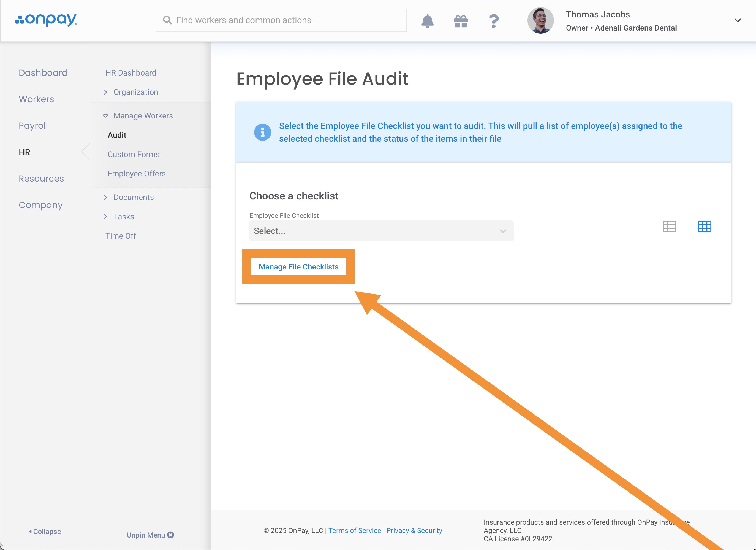Screen dimensions: 756x550
Task: Expand the Documents section
Action: pos(133,197)
